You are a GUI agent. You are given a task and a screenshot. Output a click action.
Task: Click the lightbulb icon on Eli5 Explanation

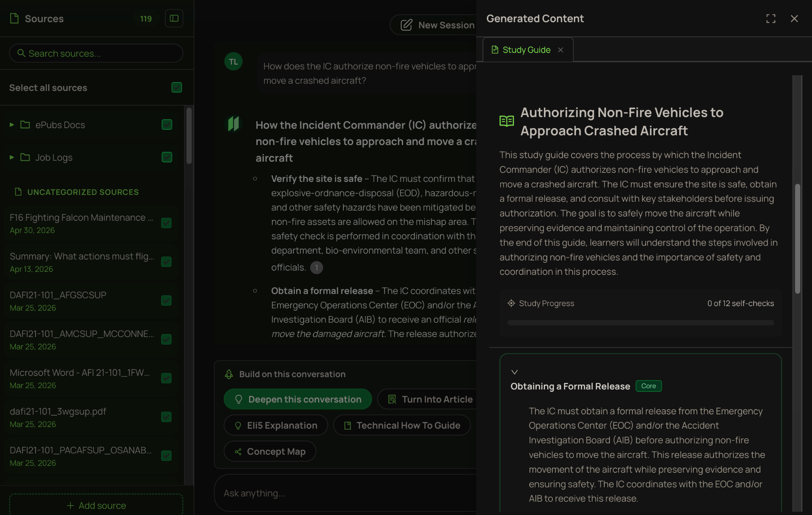[238, 425]
